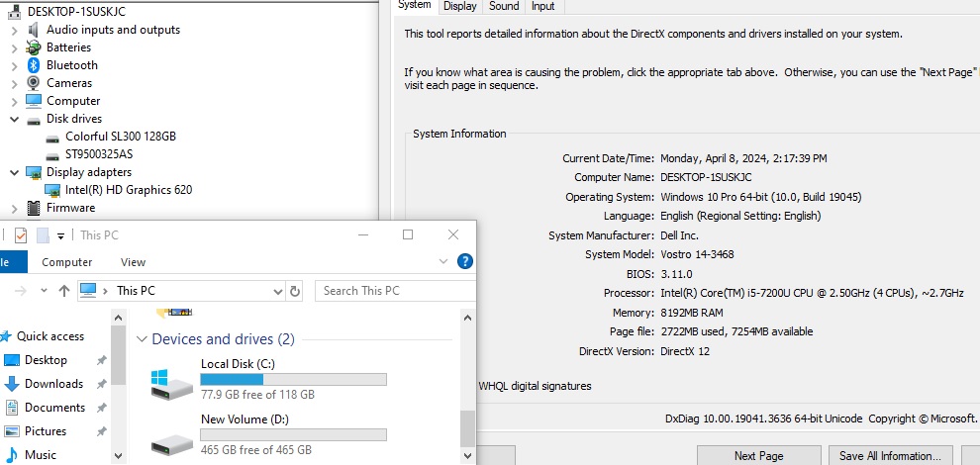The height and width of the screenshot is (465, 980).
Task: Collapse the Disk drives node
Action: (x=14, y=119)
